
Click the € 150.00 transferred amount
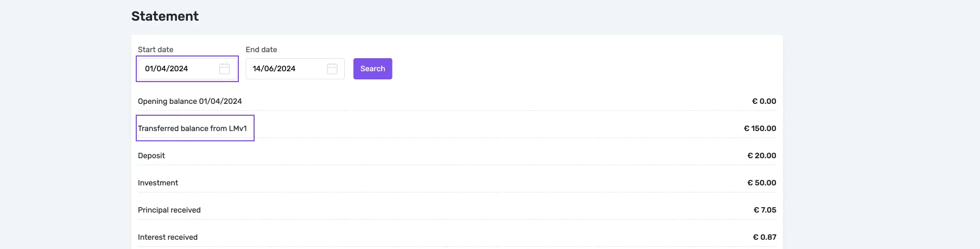click(x=760, y=128)
